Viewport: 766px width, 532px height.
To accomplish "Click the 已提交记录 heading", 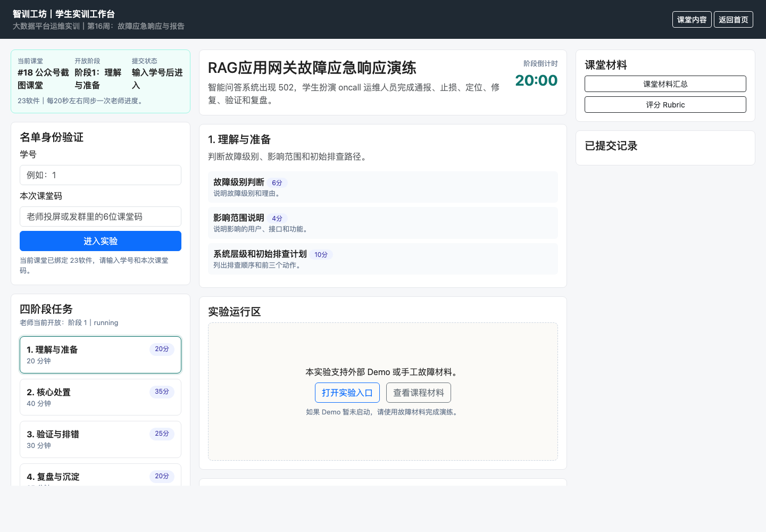I will pyautogui.click(x=611, y=146).
